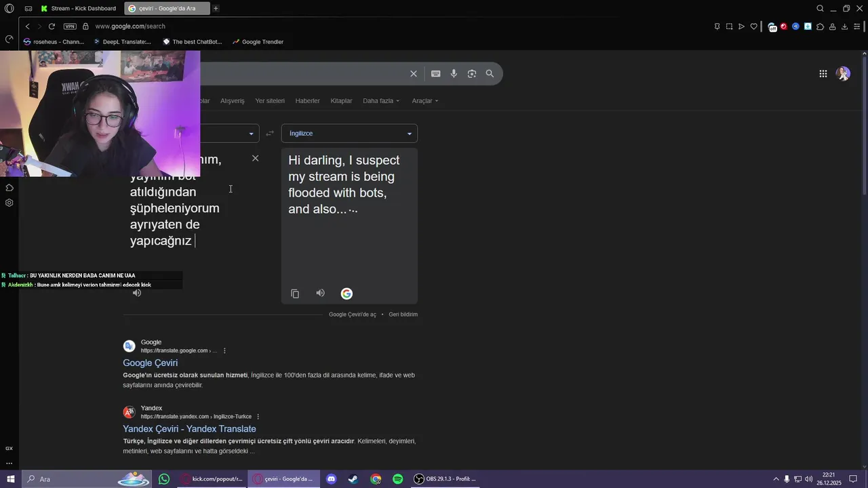Screen dimensions: 868x488
Task: Open roseheus channel bookmark
Action: coord(54,42)
